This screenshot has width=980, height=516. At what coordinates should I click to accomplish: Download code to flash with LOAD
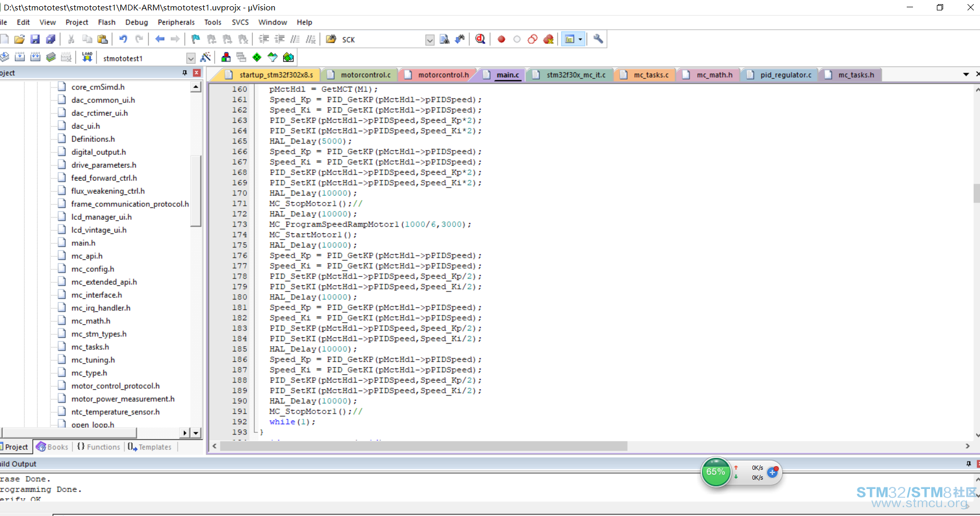point(87,57)
